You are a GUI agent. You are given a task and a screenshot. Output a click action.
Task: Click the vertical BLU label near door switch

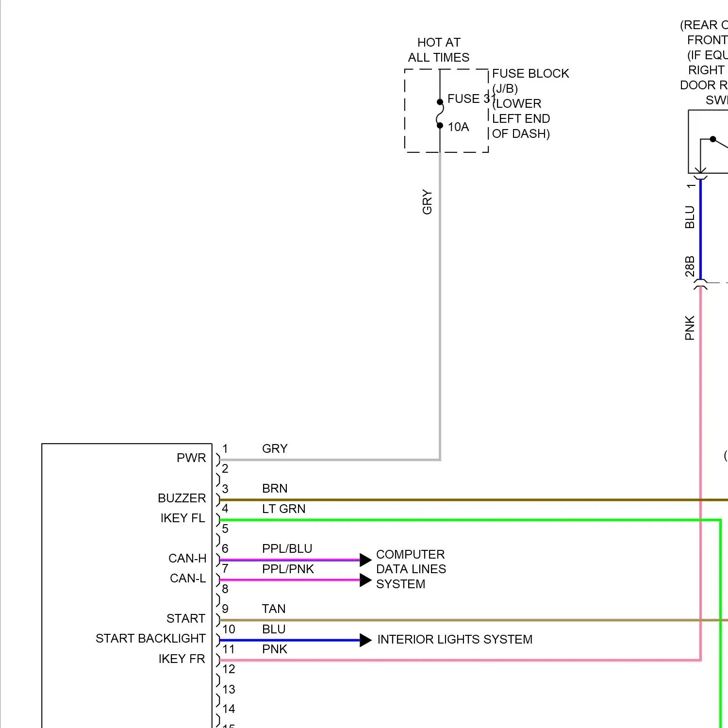pyautogui.click(x=690, y=217)
